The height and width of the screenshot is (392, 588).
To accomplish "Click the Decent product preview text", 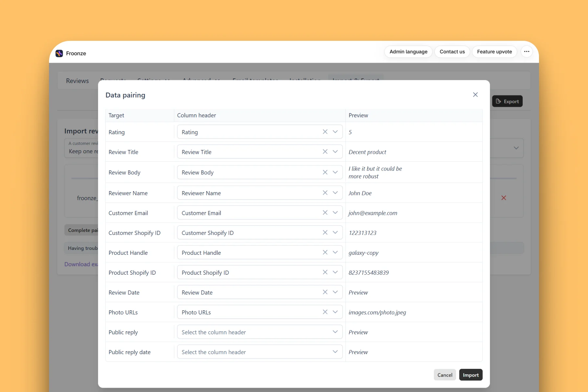I will tap(367, 152).
